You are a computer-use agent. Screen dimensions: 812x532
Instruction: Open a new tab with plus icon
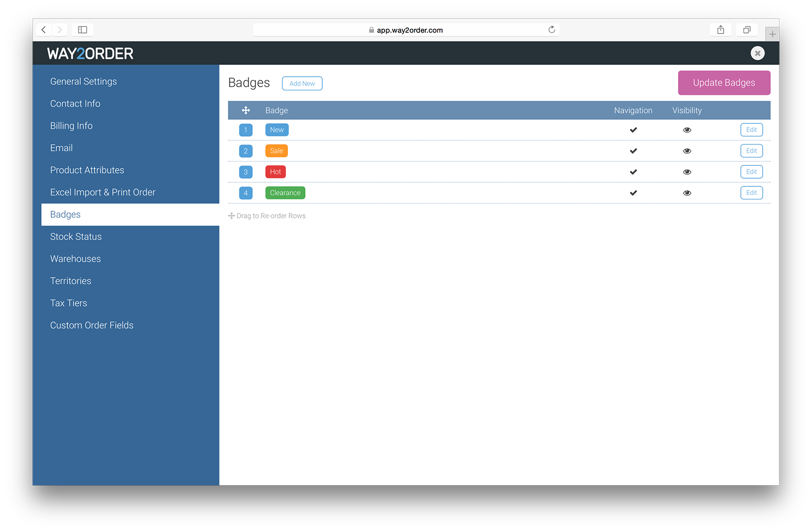coord(772,34)
